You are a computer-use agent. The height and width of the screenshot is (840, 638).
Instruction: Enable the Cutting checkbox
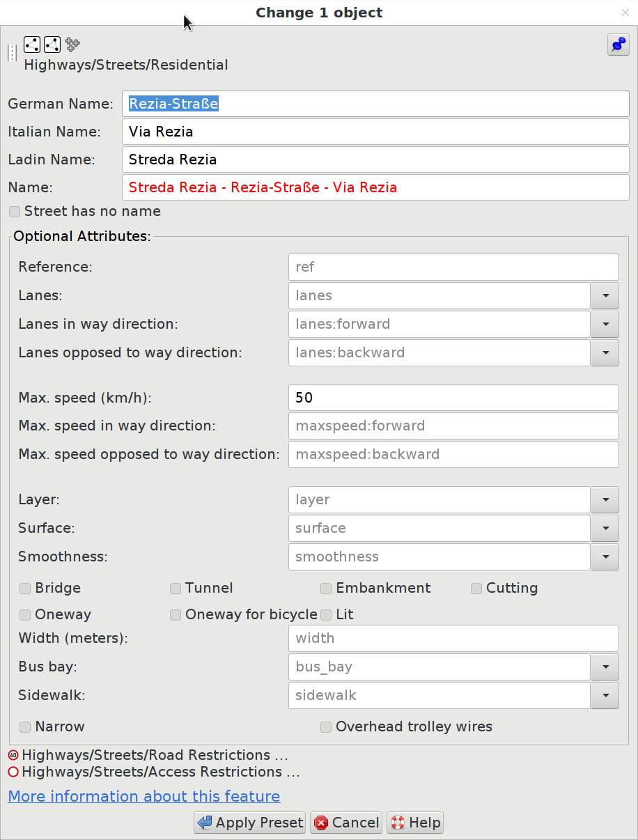[476, 589]
